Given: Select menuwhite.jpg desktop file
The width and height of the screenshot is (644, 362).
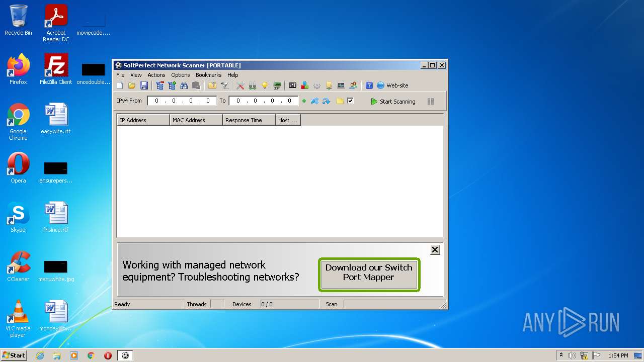Looking at the screenshot, I should pyautogui.click(x=56, y=270).
